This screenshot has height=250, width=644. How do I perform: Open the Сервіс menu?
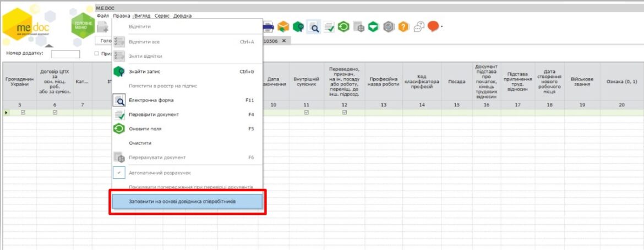(x=162, y=16)
